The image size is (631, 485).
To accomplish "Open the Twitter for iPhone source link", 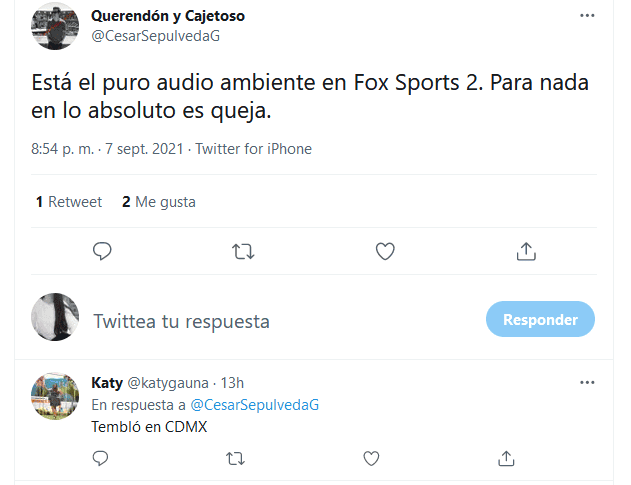I will coord(253,149).
